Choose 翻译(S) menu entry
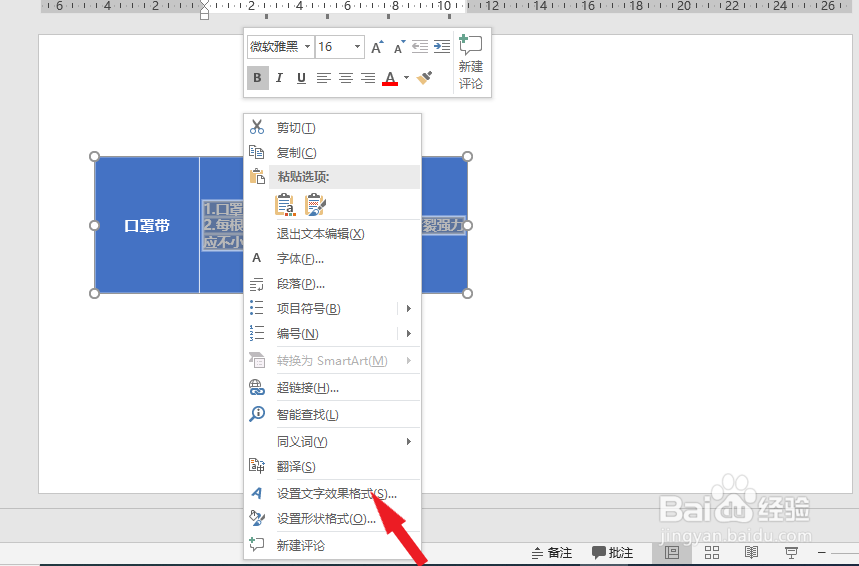The image size is (859, 566). 333,467
